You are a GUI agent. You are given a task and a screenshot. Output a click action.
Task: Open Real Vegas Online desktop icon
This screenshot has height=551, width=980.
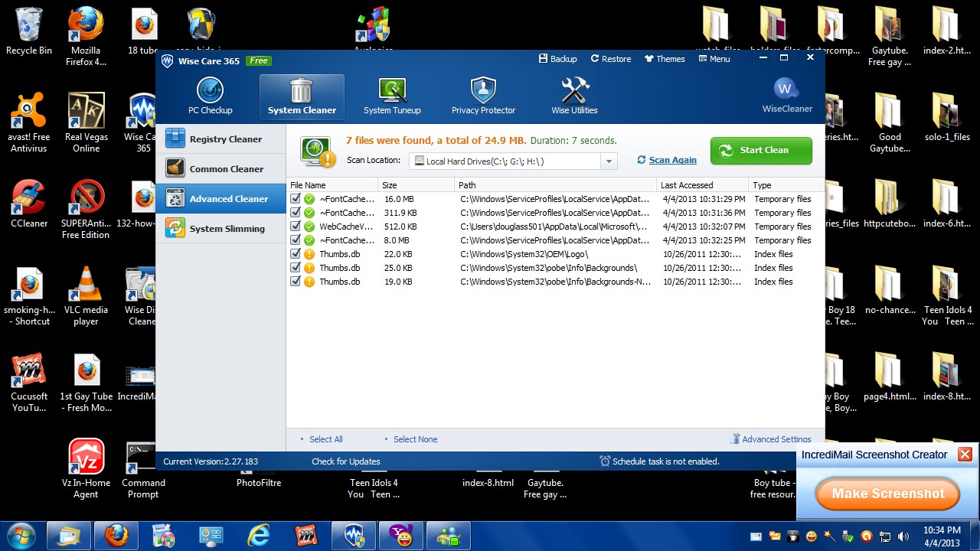(x=86, y=122)
